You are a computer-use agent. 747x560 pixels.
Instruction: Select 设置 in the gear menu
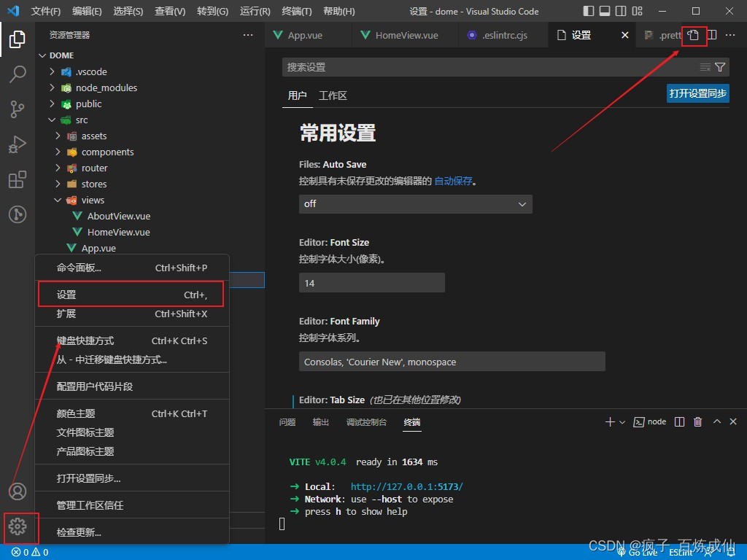[x=132, y=295]
